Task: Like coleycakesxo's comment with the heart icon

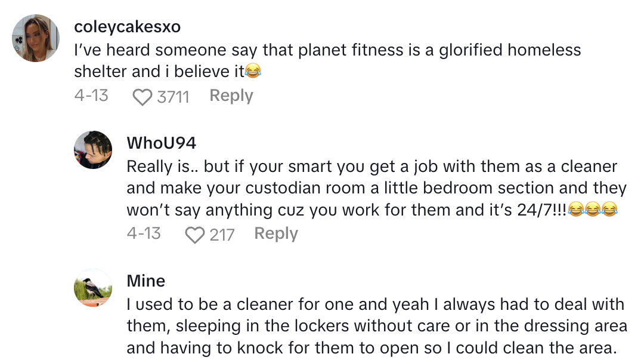Action: pos(142,97)
